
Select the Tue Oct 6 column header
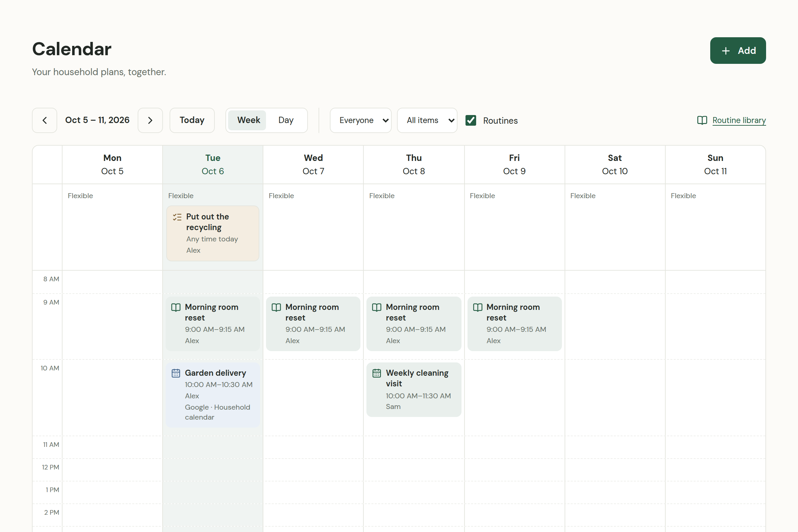click(x=213, y=165)
